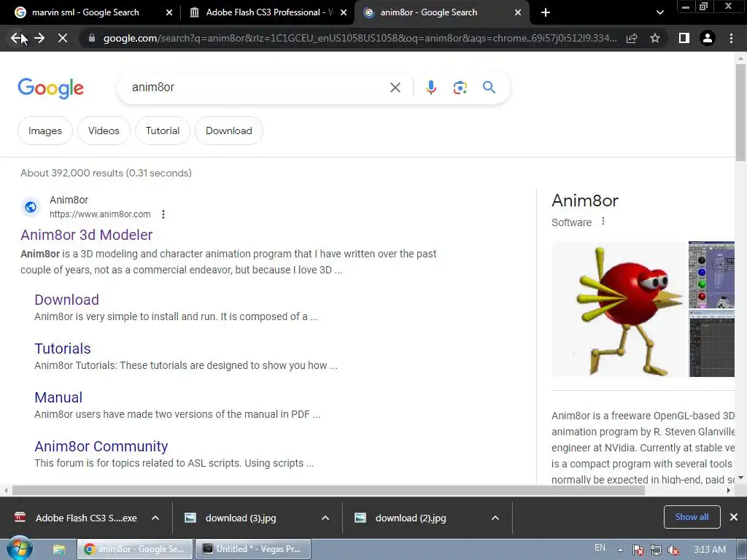Click Anim8or site favicon globe

click(x=31, y=207)
